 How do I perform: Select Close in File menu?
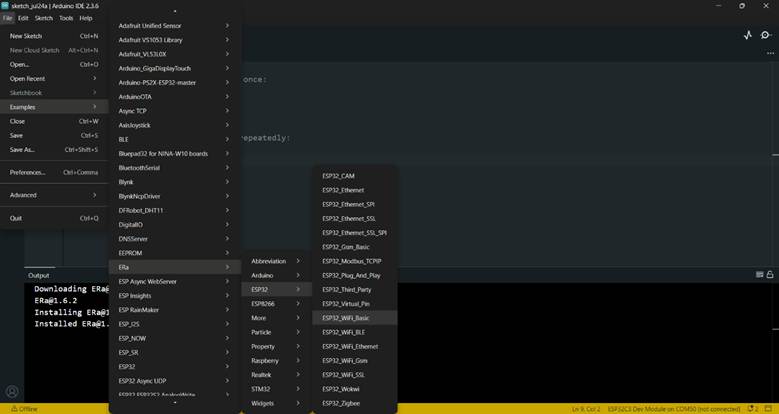54,121
